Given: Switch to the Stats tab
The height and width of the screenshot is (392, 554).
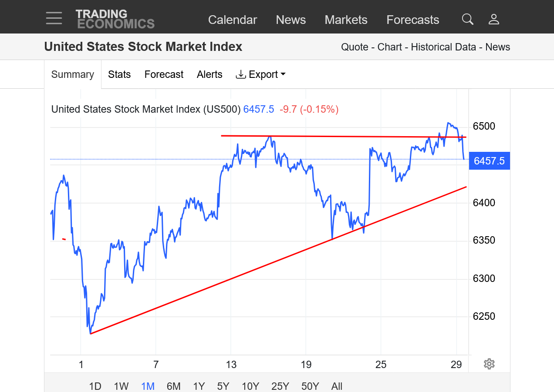Looking at the screenshot, I should click(119, 74).
